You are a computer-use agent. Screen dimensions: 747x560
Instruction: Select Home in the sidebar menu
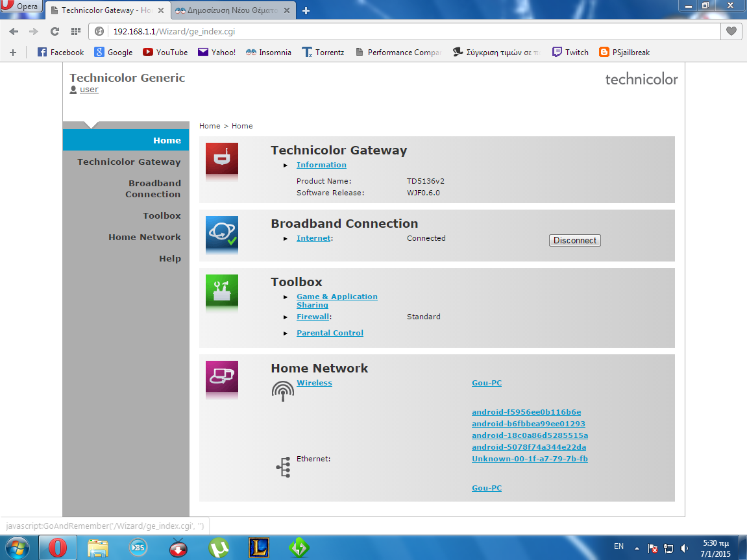126,140
